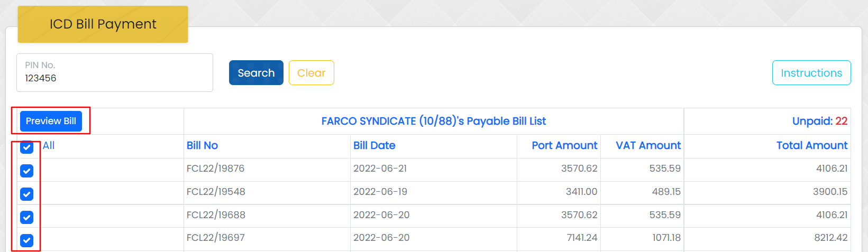Deselect bill FCL22/19697 checkbox

pyautogui.click(x=27, y=240)
